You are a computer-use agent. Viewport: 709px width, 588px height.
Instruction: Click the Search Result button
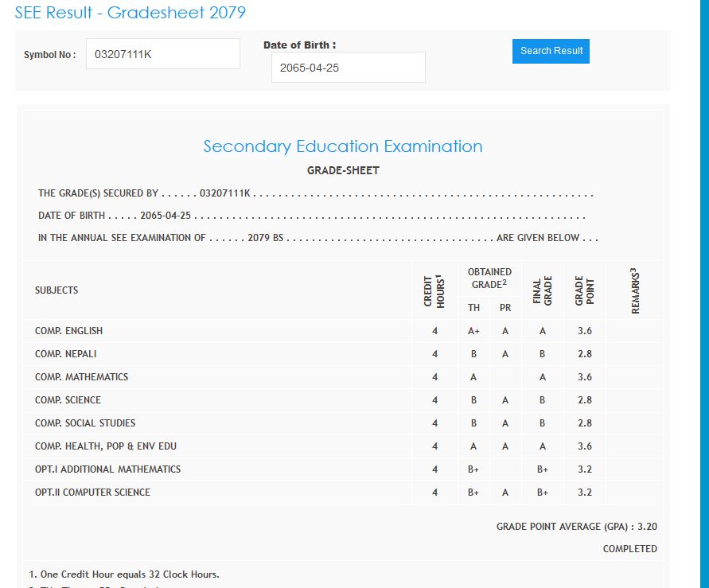(551, 51)
